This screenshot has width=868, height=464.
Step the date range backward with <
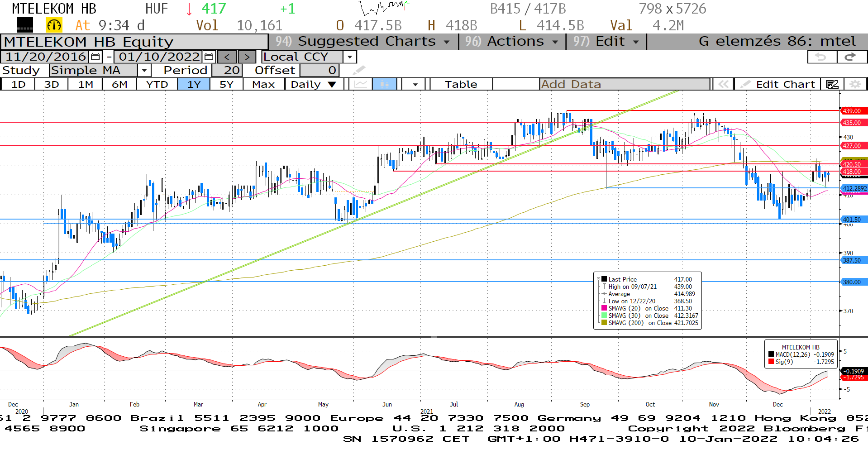227,57
